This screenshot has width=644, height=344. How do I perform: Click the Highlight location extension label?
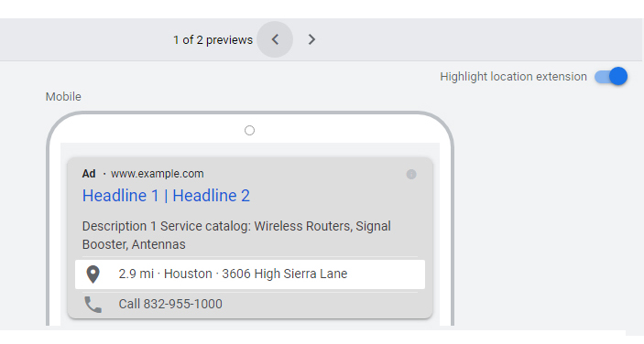513,77
